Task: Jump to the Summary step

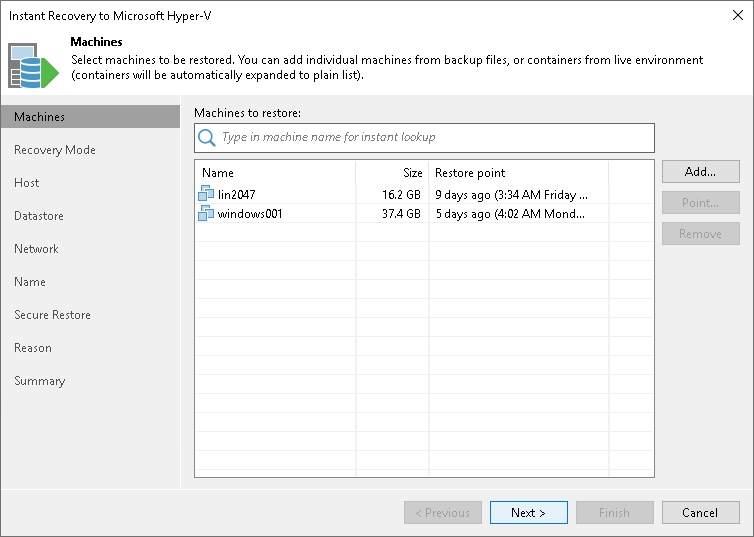Action: (39, 381)
